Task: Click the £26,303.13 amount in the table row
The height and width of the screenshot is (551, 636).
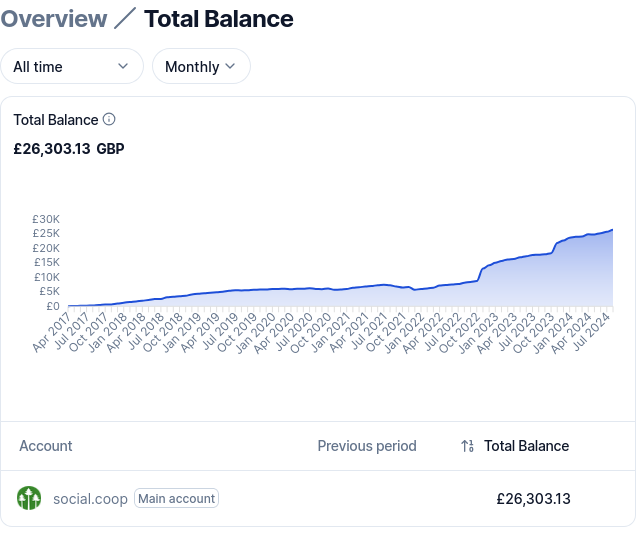Action: click(533, 498)
